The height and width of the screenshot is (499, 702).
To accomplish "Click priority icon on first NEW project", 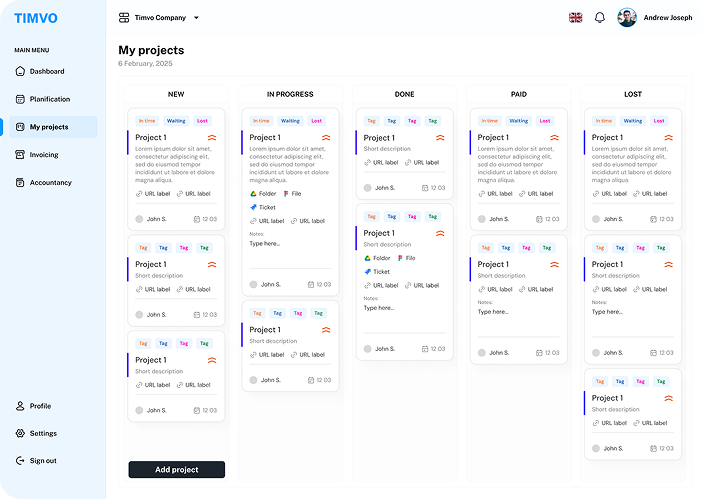I will (x=212, y=137).
